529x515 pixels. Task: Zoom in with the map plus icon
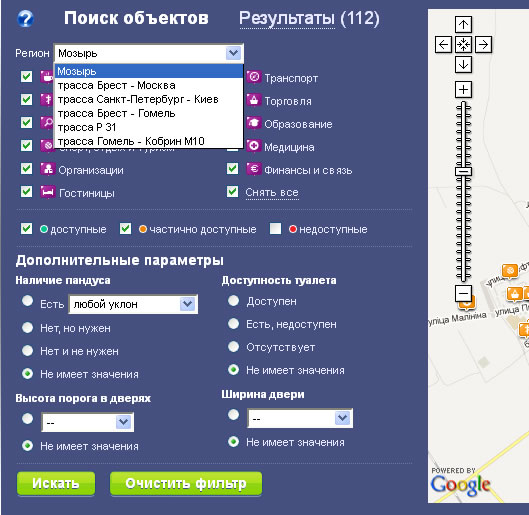[x=463, y=90]
